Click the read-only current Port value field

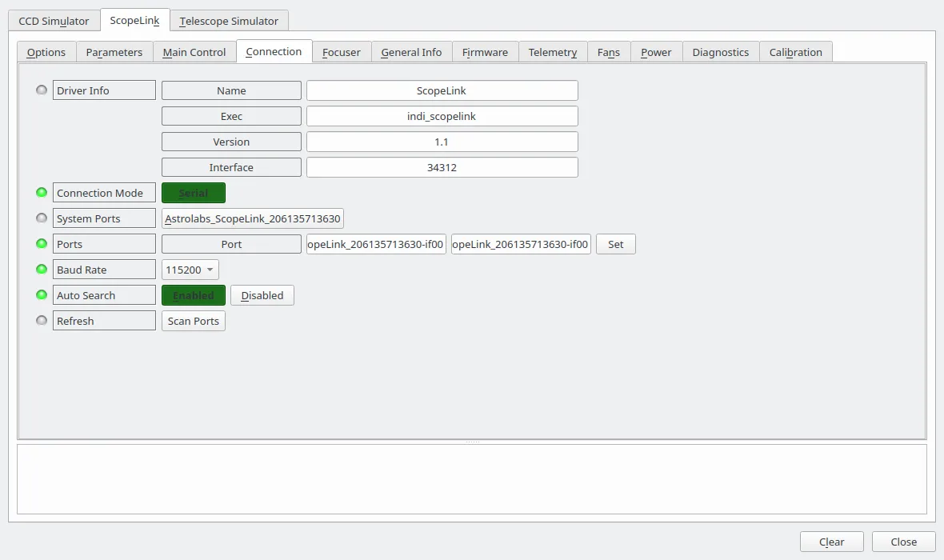376,244
